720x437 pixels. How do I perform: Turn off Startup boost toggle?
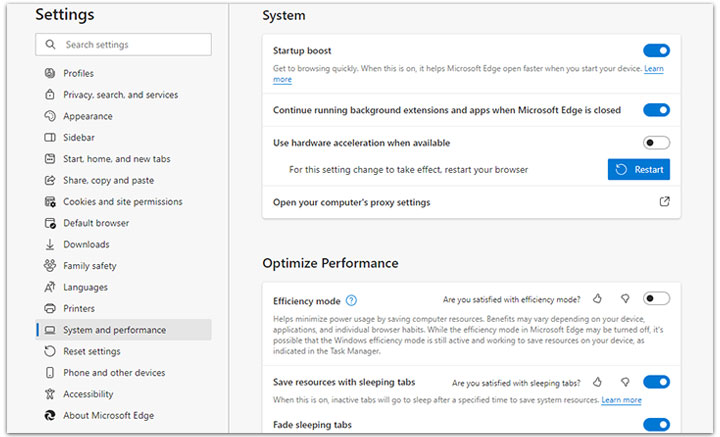tap(656, 50)
